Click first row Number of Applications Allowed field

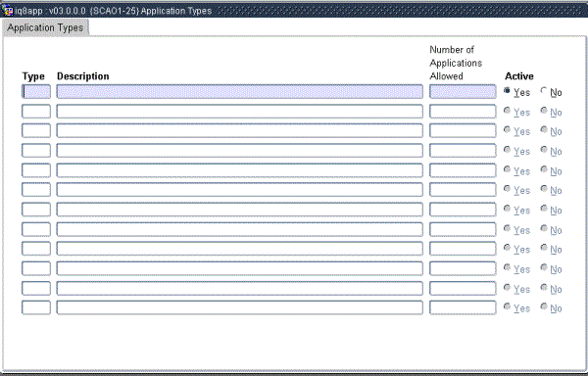pos(463,92)
